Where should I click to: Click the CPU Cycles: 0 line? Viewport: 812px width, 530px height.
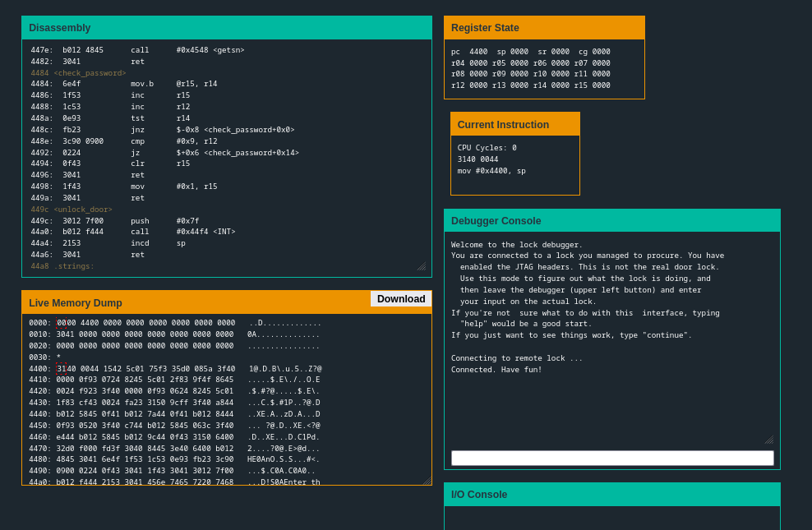click(487, 148)
